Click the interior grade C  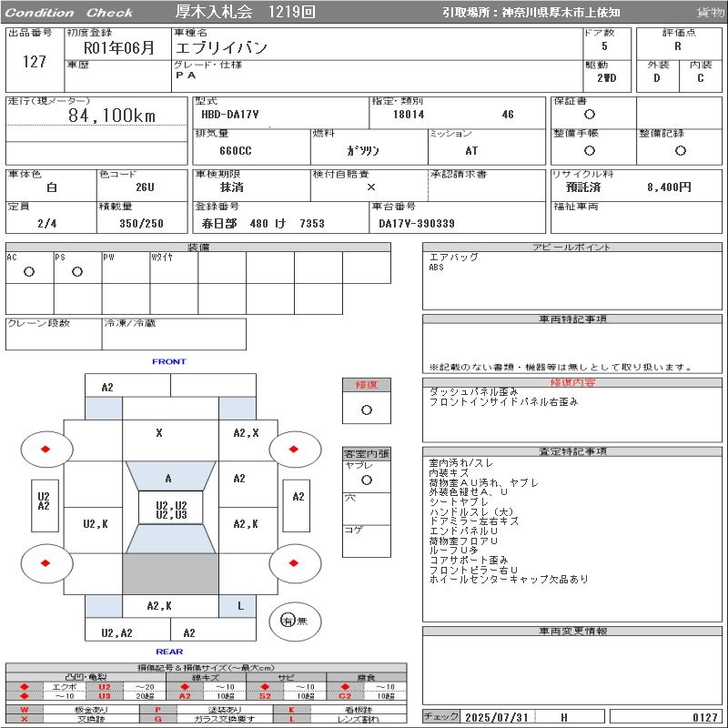pyautogui.click(x=700, y=78)
